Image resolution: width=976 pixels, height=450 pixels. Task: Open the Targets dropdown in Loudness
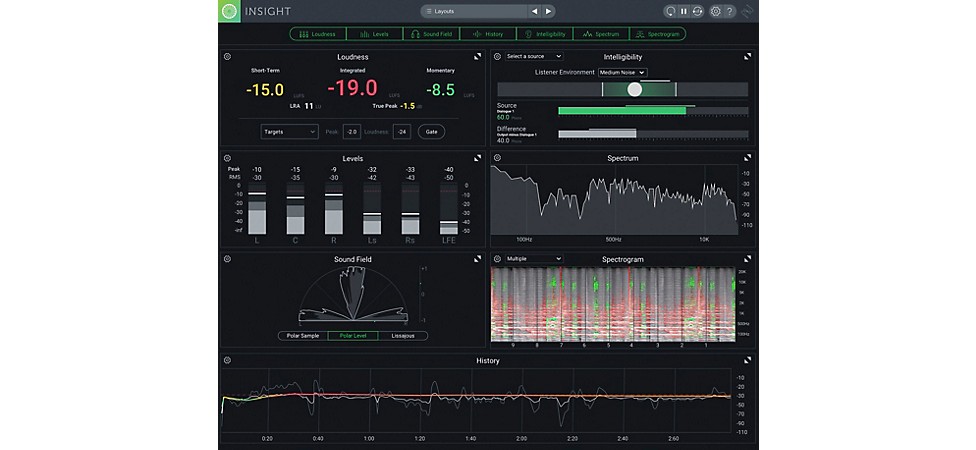click(289, 132)
